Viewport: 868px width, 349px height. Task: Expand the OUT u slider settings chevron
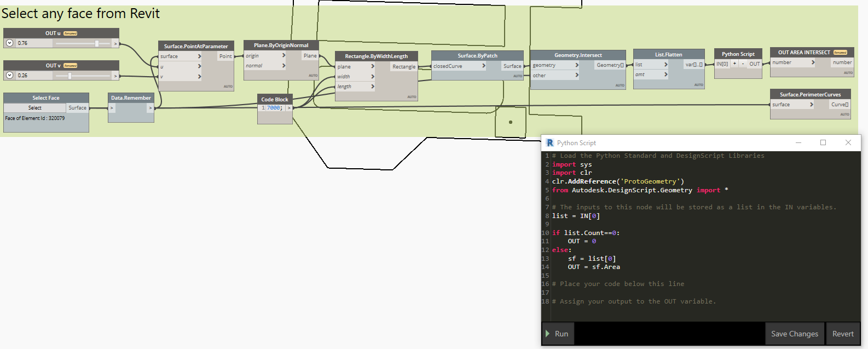tap(10, 43)
